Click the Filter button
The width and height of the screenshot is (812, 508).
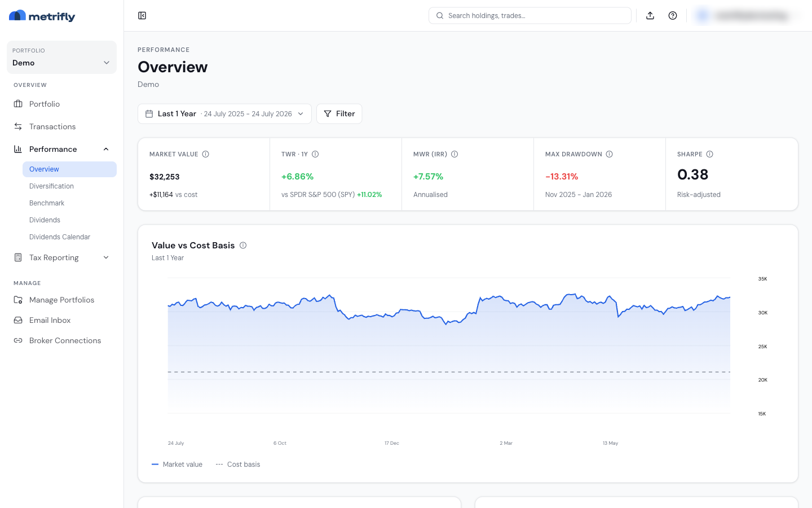[x=339, y=114]
